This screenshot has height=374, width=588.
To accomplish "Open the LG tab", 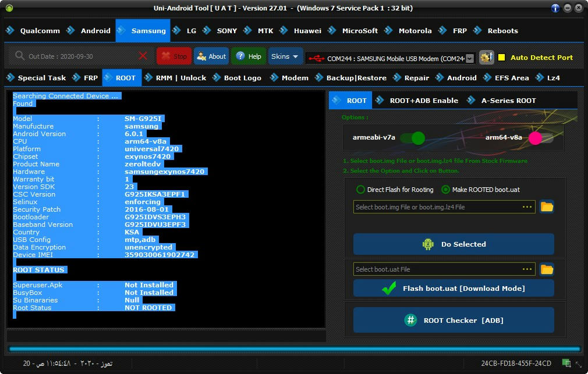I will pos(184,31).
